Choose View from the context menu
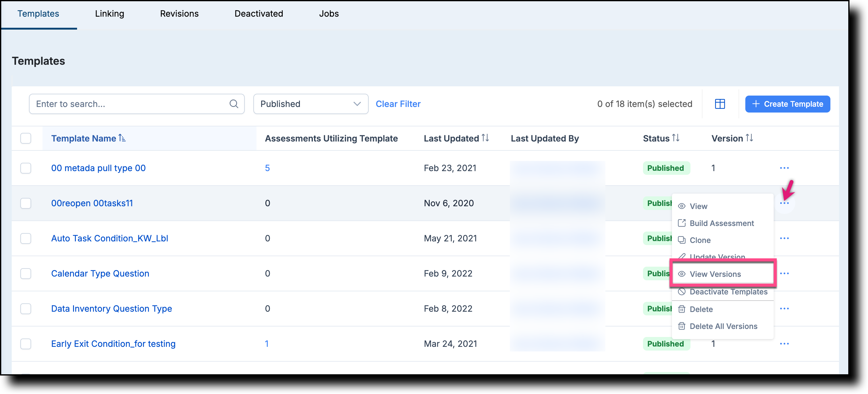Screen dimensions: 868x394 (x=722, y=206)
